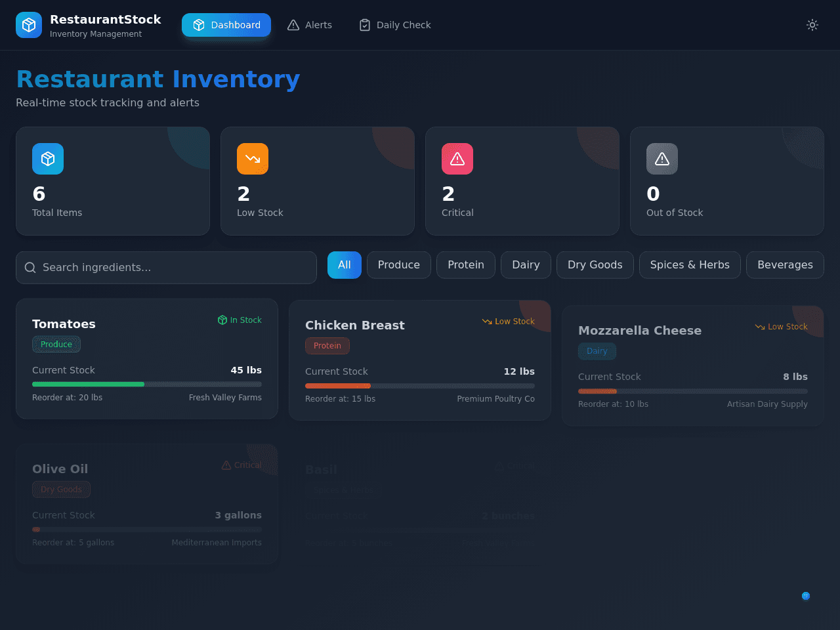Filter by Produce category
Image resolution: width=840 pixels, height=630 pixels.
(399, 265)
